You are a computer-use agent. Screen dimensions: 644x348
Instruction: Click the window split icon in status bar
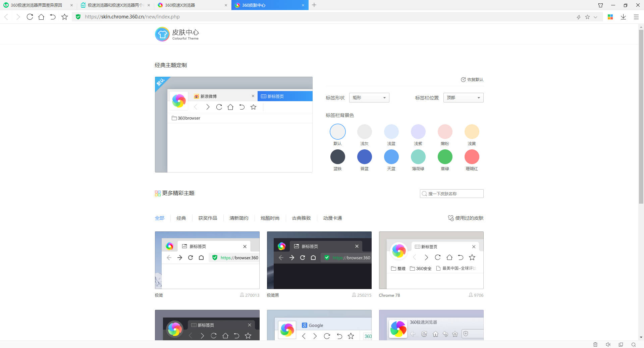(x=621, y=344)
